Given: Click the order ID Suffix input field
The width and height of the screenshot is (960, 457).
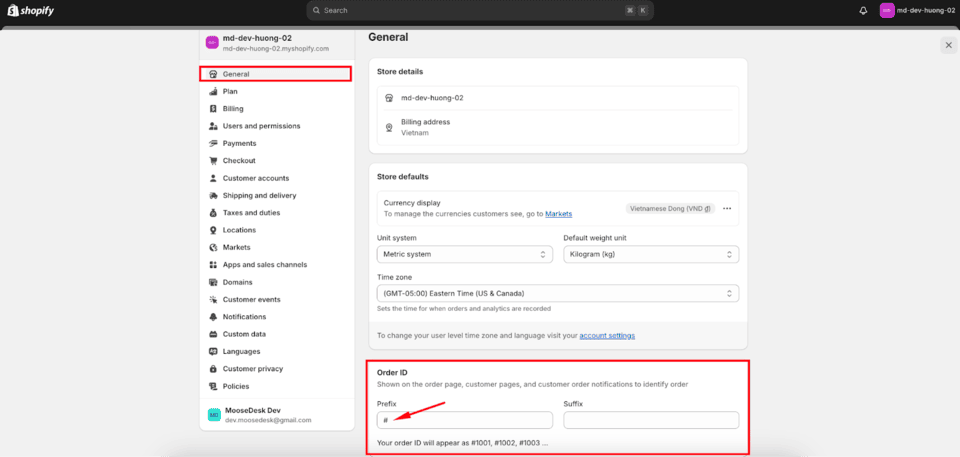Looking at the screenshot, I should [x=651, y=420].
